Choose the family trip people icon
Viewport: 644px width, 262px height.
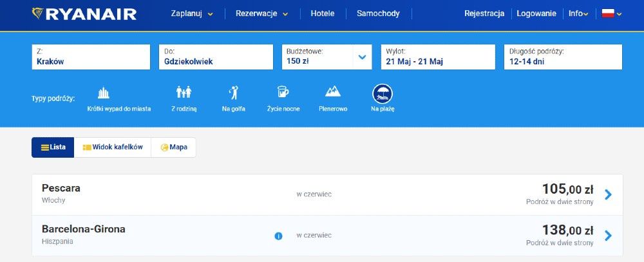point(184,92)
